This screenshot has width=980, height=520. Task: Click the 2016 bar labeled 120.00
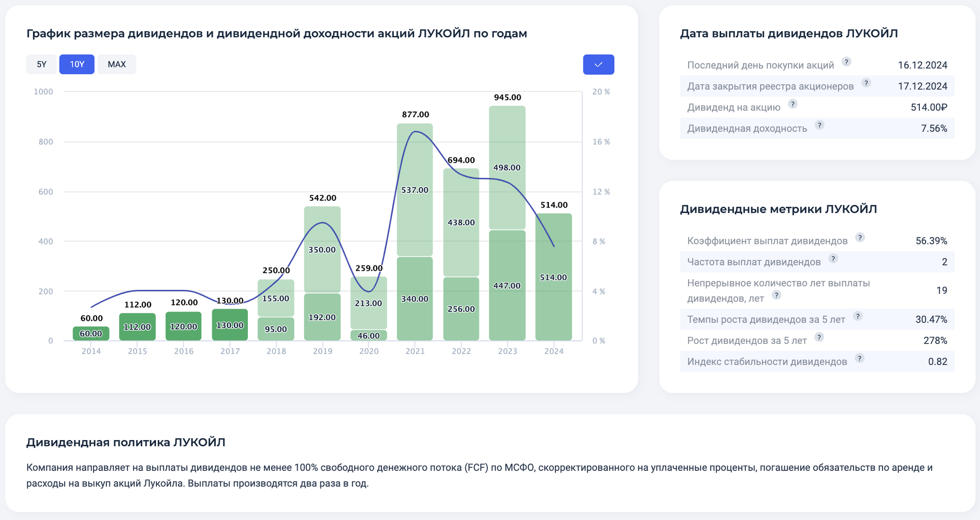click(x=184, y=326)
